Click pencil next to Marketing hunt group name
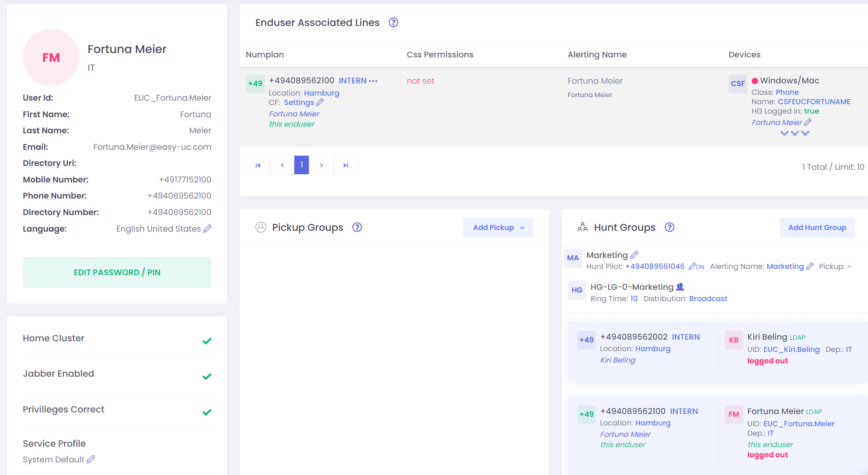The image size is (868, 475). tap(634, 255)
